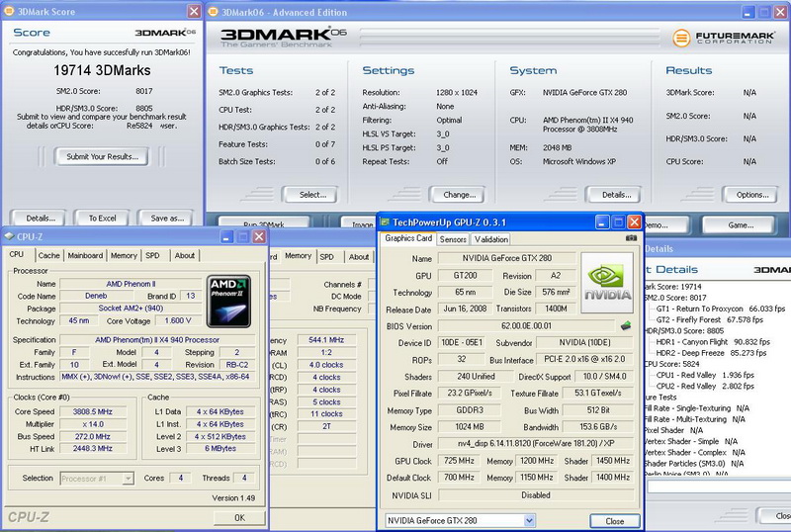Click the GT1 - Return To Proxycon result
The height and width of the screenshot is (532, 791).
click(x=721, y=309)
